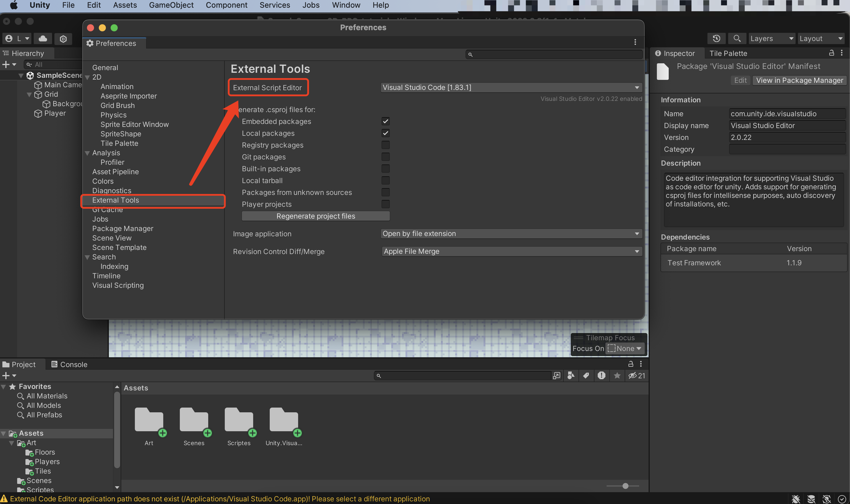The width and height of the screenshot is (850, 504).
Task: Click the cloud services icon
Action: pyautogui.click(x=43, y=39)
